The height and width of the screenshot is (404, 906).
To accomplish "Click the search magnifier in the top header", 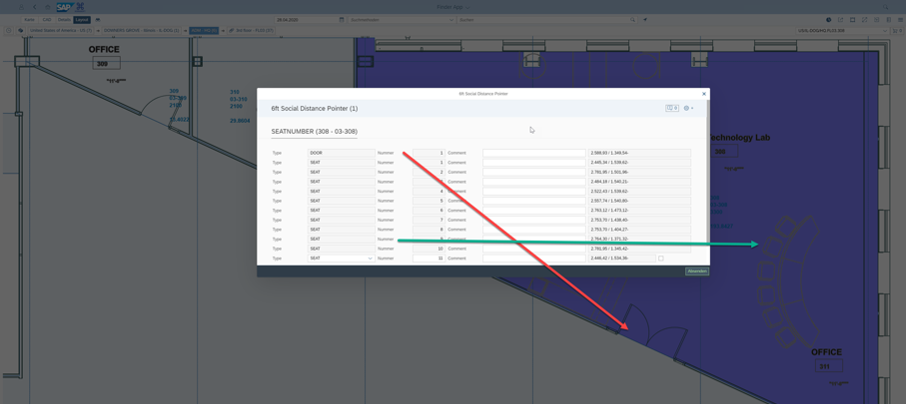I will (885, 7).
